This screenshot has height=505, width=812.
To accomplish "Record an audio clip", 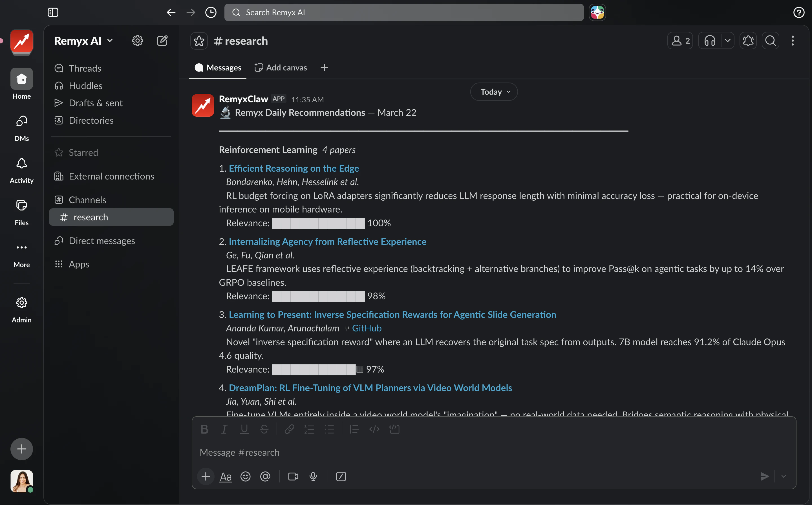I will click(313, 477).
